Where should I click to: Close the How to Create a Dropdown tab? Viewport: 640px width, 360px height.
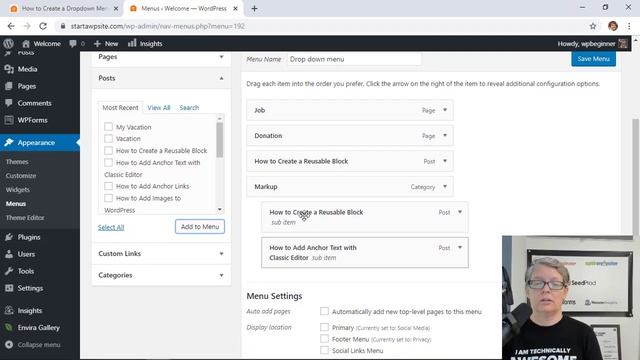tap(116, 8)
